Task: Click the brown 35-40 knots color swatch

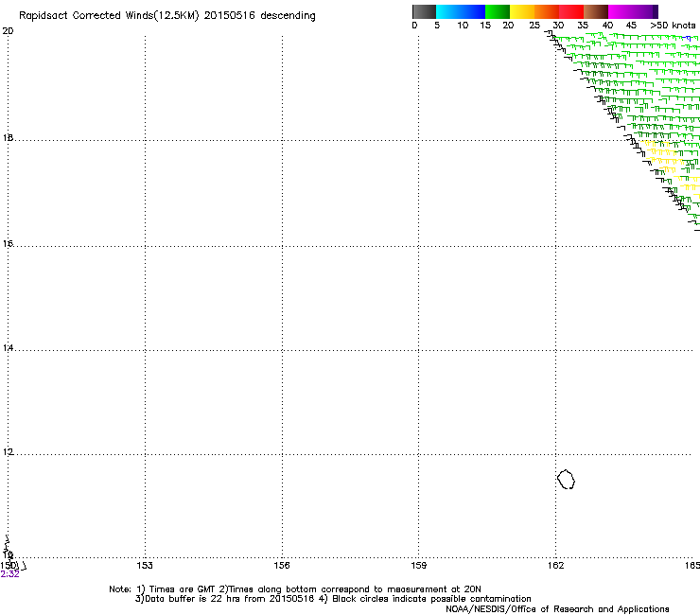Action: pyautogui.click(x=596, y=11)
